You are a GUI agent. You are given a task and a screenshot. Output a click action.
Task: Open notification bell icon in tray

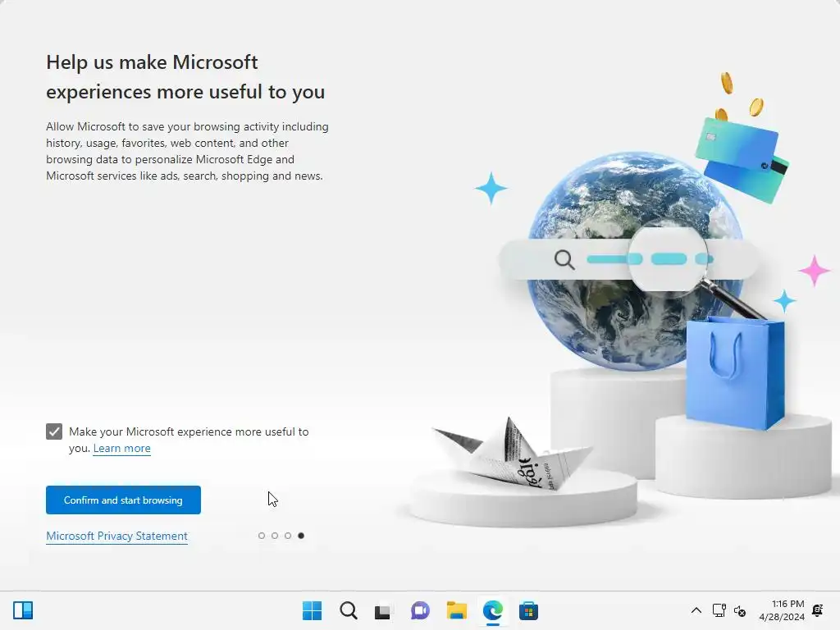(818, 610)
